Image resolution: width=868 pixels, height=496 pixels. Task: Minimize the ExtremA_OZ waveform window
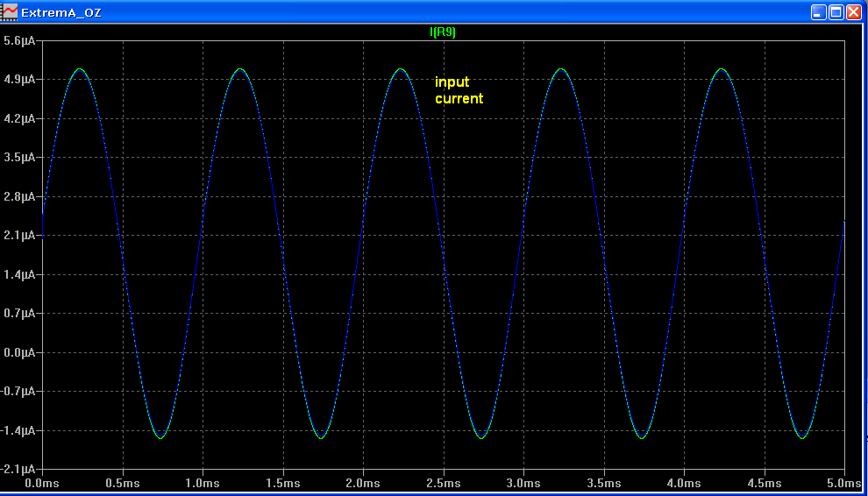tap(819, 11)
